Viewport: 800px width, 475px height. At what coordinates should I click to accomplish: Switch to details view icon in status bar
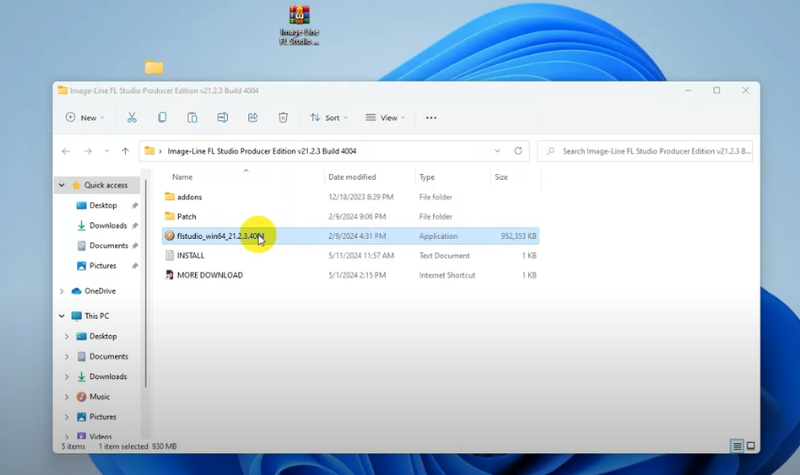click(737, 446)
